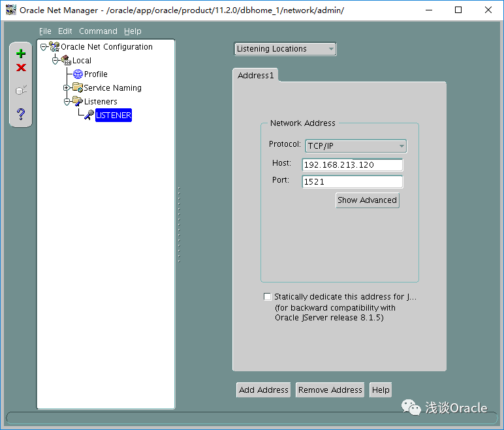Select the LISTENER tree item
The height and width of the screenshot is (430, 504).
(x=114, y=115)
